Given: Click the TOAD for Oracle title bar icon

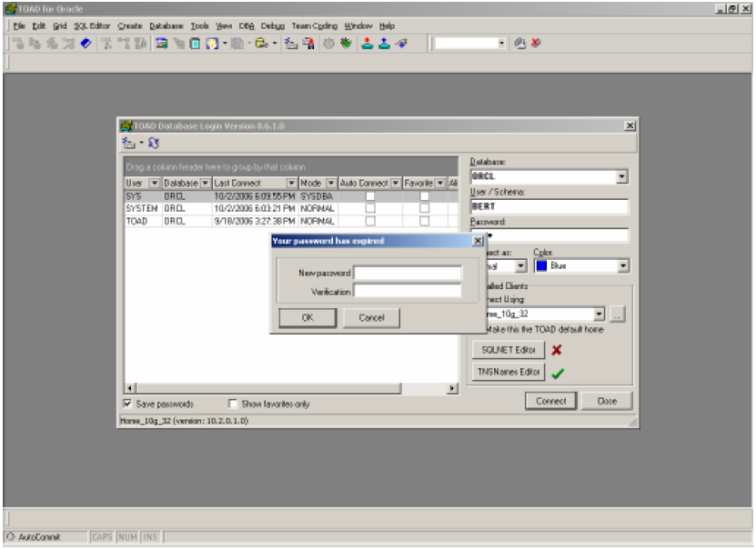Looking at the screenshot, I should pyautogui.click(x=11, y=9).
